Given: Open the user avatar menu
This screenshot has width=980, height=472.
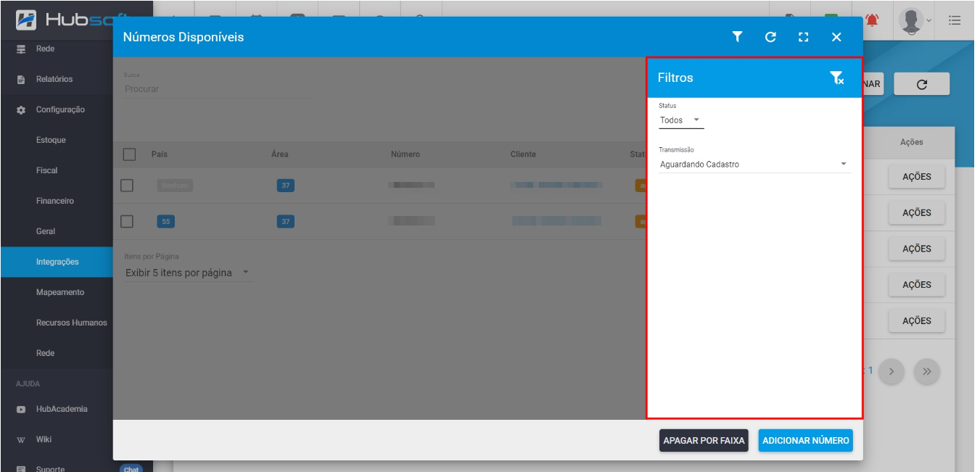Looking at the screenshot, I should point(910,20).
